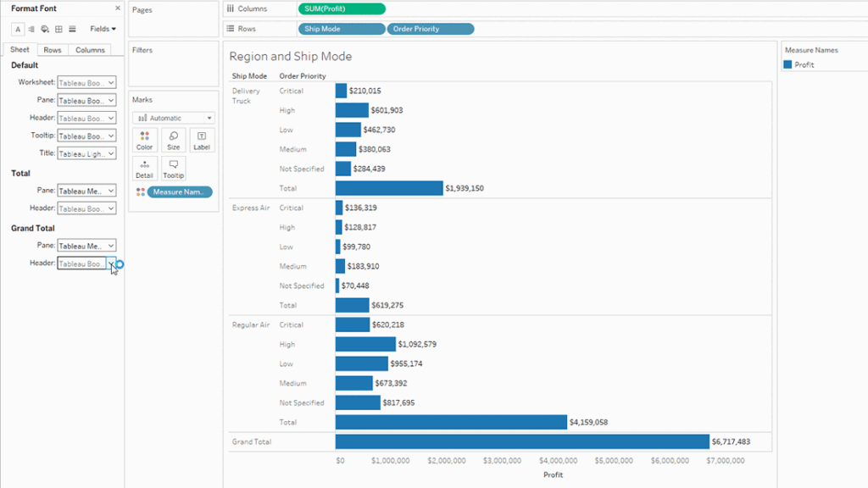Open the Fields dropdown in Format Font panel
Image resolution: width=868 pixels, height=488 pixels.
pos(103,29)
